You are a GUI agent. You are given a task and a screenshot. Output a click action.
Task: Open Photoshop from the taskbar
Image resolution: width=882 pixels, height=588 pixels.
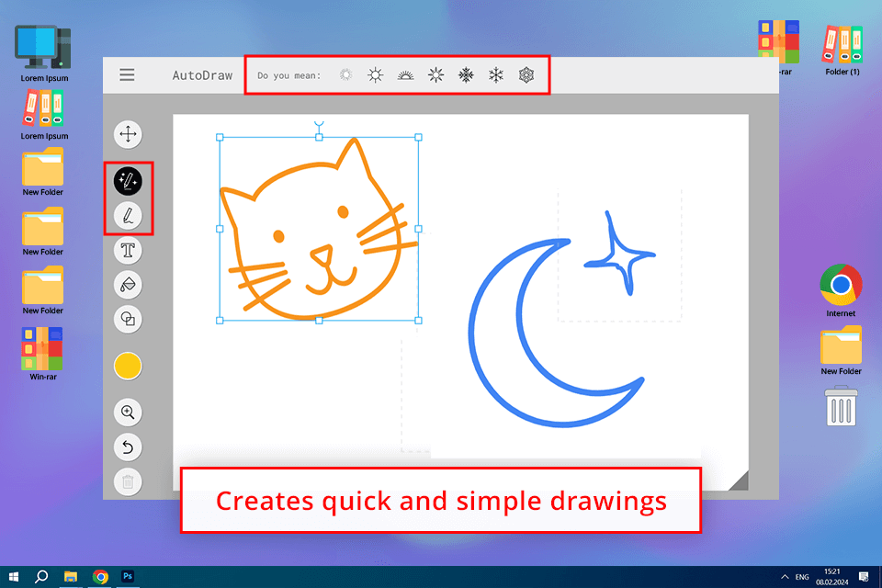click(x=128, y=576)
